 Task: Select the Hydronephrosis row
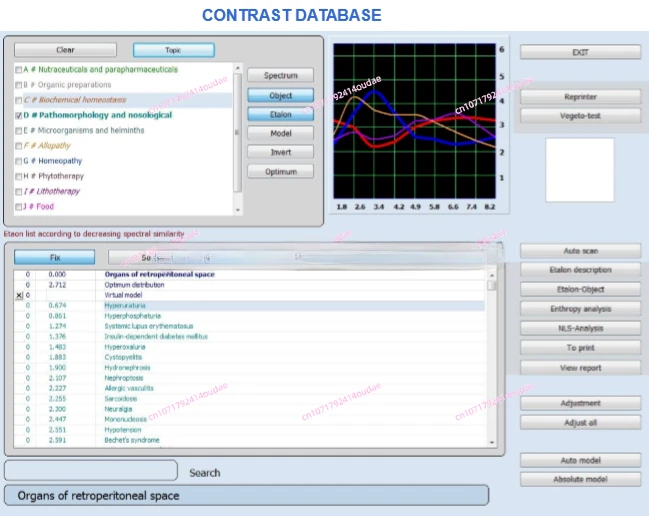pos(250,367)
